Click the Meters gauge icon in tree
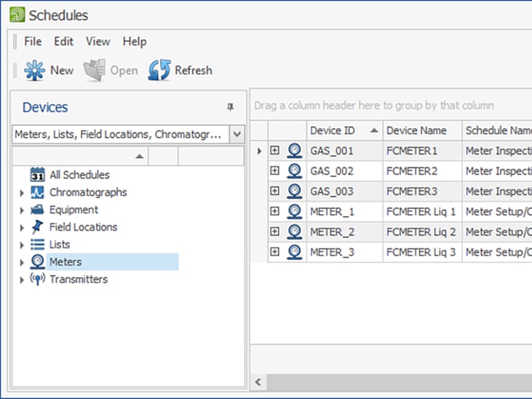The width and height of the screenshot is (532, 399). (37, 262)
